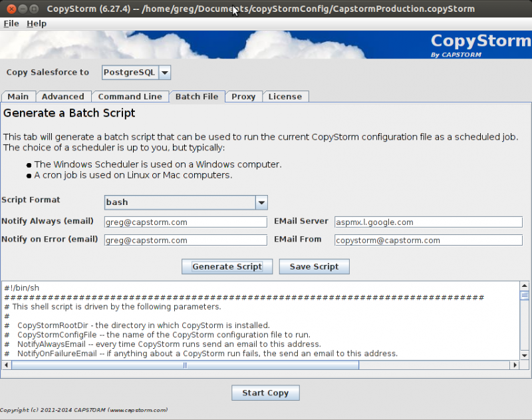The image size is (532, 420).
Task: Open the Help menu
Action: 37,23
